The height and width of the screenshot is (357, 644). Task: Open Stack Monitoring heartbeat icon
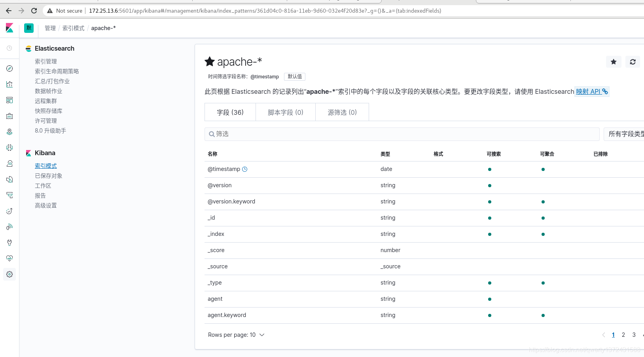pos(9,258)
